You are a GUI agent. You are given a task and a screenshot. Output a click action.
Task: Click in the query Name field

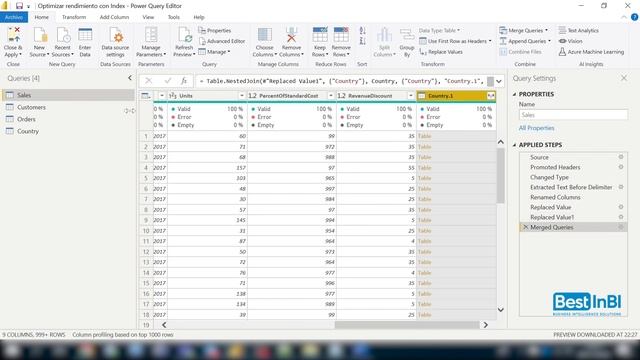click(573, 115)
